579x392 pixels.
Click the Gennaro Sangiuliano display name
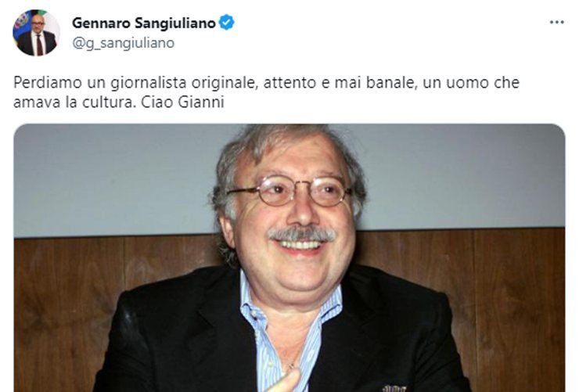point(144,23)
